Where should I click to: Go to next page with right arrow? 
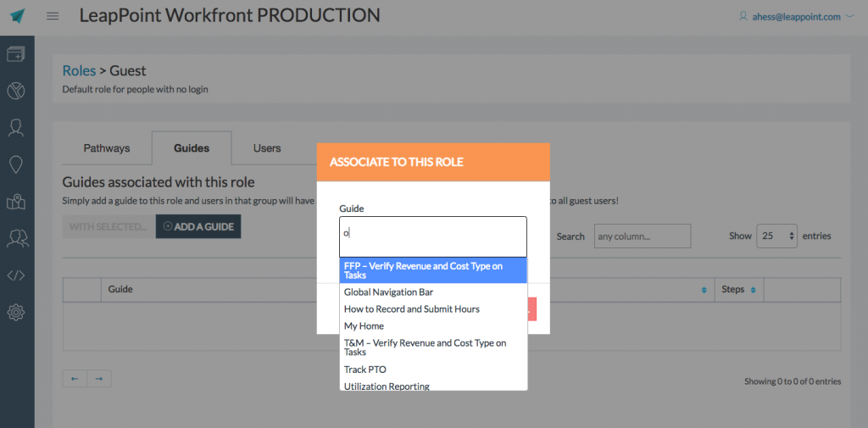click(99, 379)
